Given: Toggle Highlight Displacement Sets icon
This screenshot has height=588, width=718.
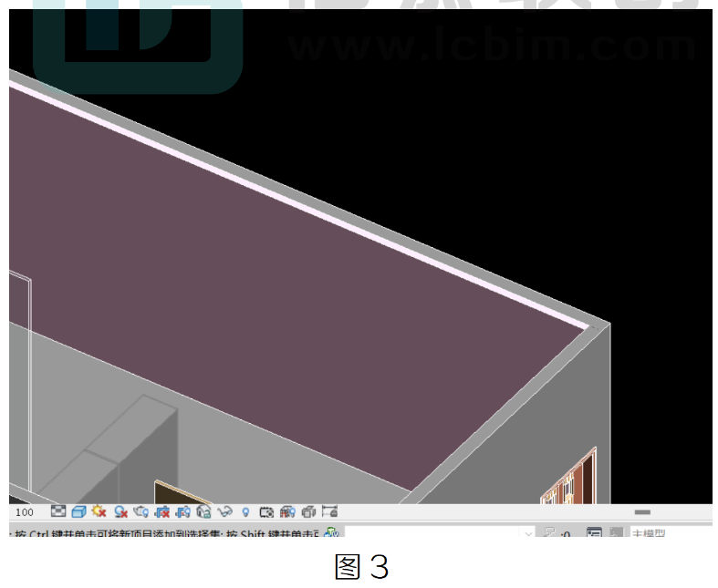Looking at the screenshot, I should (x=308, y=511).
